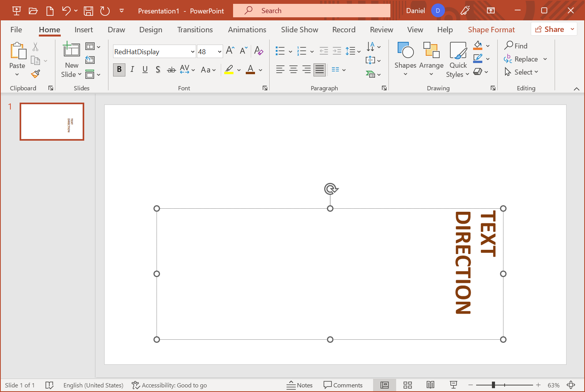Click the Increase Font Size icon

[230, 51]
